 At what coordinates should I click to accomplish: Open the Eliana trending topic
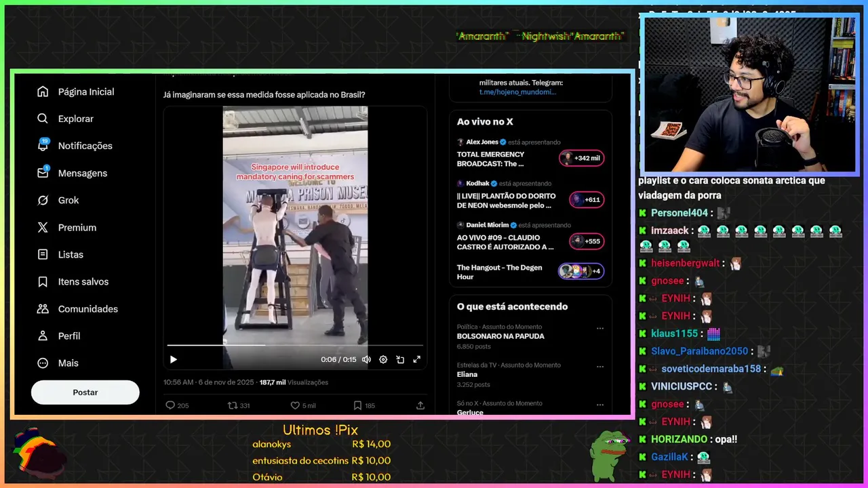(x=467, y=374)
